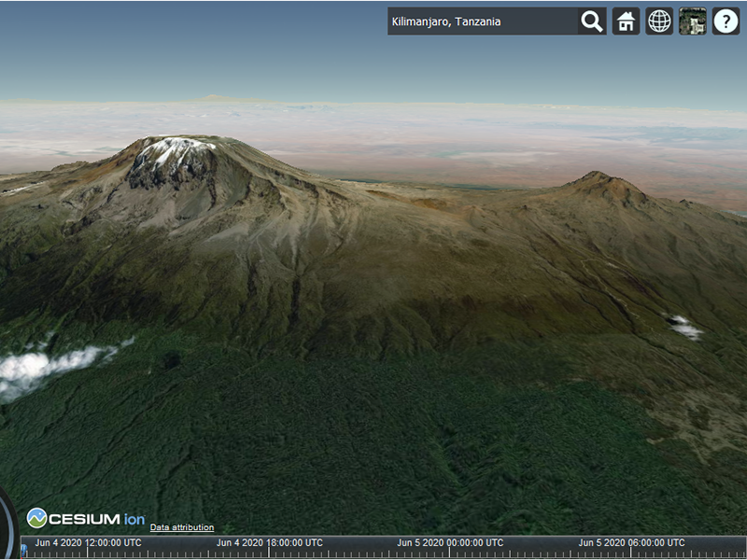Open the navigation help button
Viewport: 747px width, 560px height.
726,21
